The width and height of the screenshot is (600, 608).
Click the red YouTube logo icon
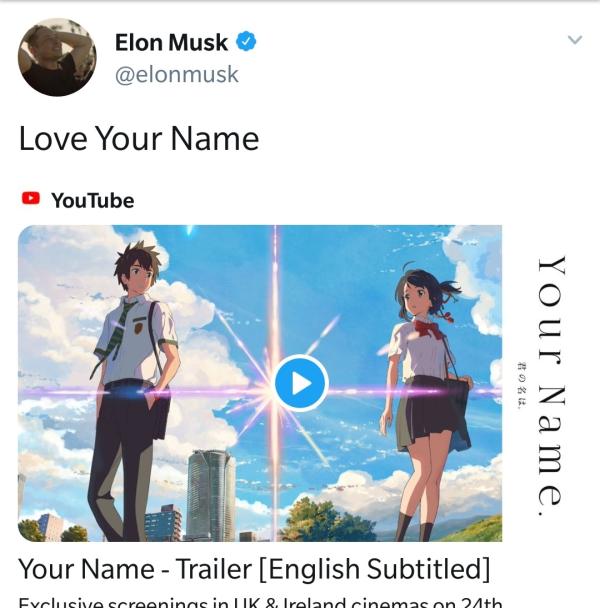point(31,198)
